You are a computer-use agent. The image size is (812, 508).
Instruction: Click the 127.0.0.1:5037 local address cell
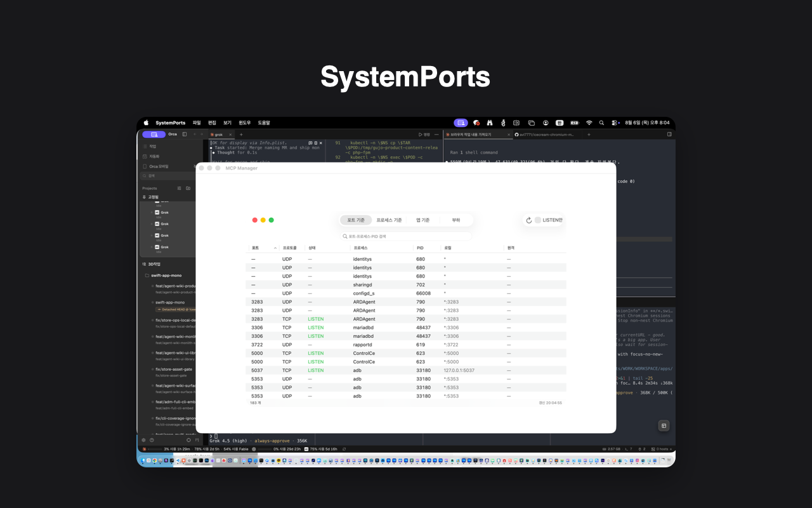pyautogui.click(x=459, y=370)
